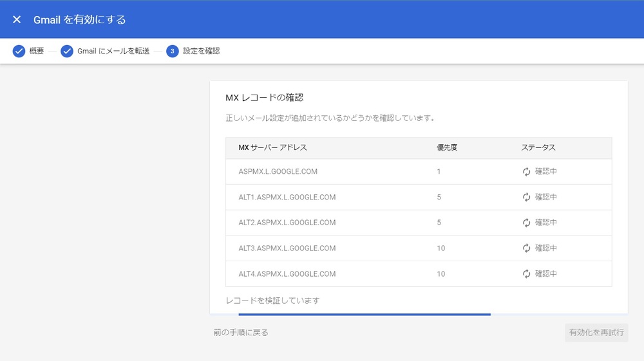This screenshot has width=644, height=361.
Task: Select the ALT4.ASPMX.L.GOOGLE.COM server address text
Action: (x=287, y=274)
